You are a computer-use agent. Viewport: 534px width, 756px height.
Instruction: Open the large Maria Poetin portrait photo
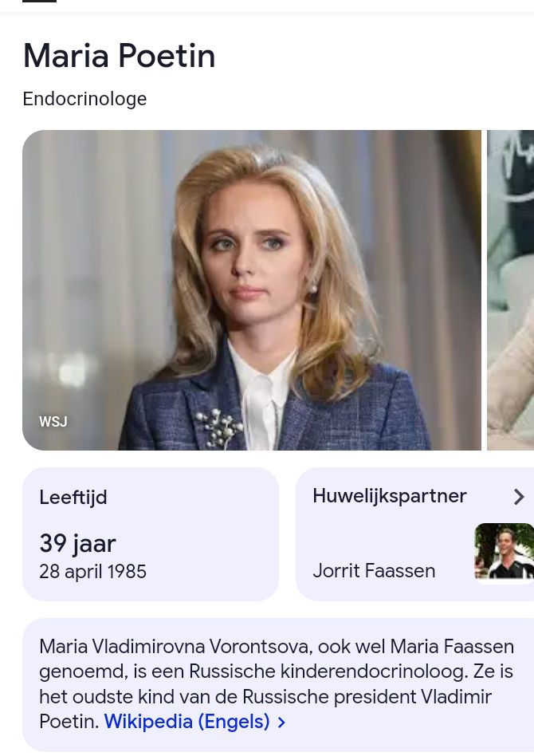(x=252, y=290)
